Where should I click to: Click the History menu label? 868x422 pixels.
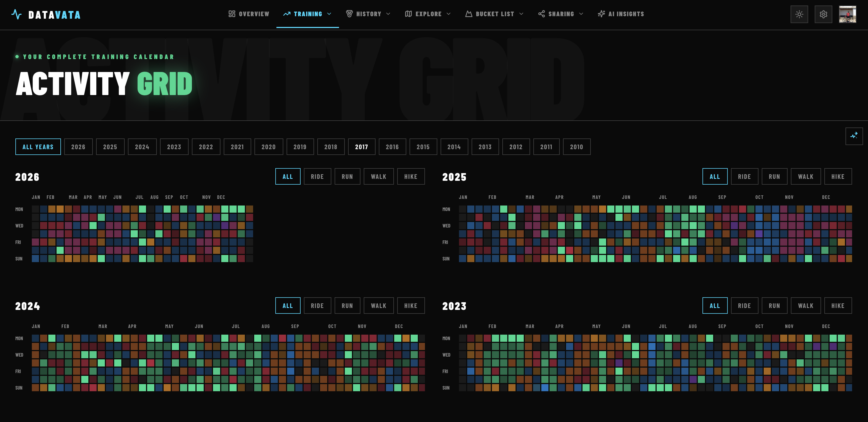click(369, 14)
